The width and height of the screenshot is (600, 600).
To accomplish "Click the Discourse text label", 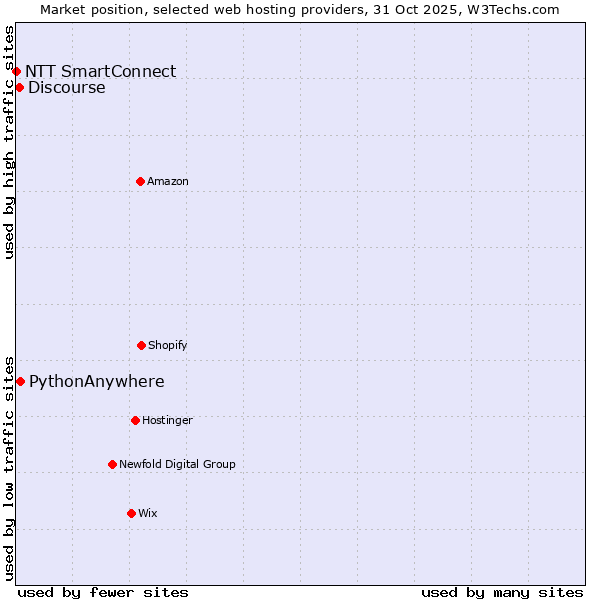I will [66, 87].
